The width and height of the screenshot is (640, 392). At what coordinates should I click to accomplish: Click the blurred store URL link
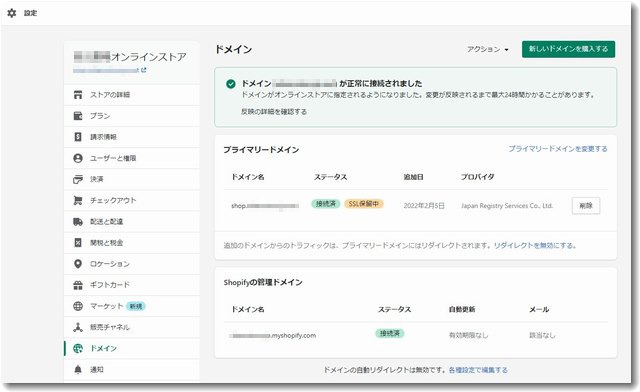(x=106, y=71)
